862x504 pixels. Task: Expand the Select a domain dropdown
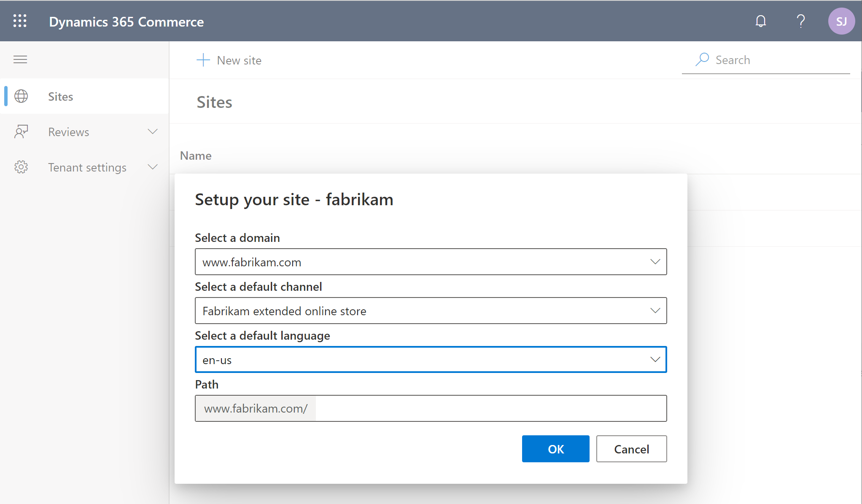(655, 262)
